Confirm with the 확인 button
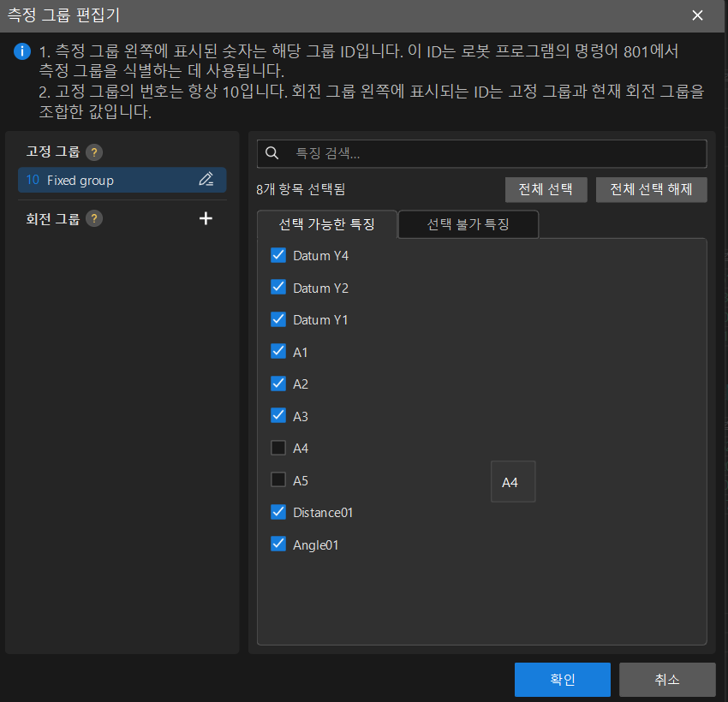This screenshot has width=728, height=702. [x=562, y=679]
